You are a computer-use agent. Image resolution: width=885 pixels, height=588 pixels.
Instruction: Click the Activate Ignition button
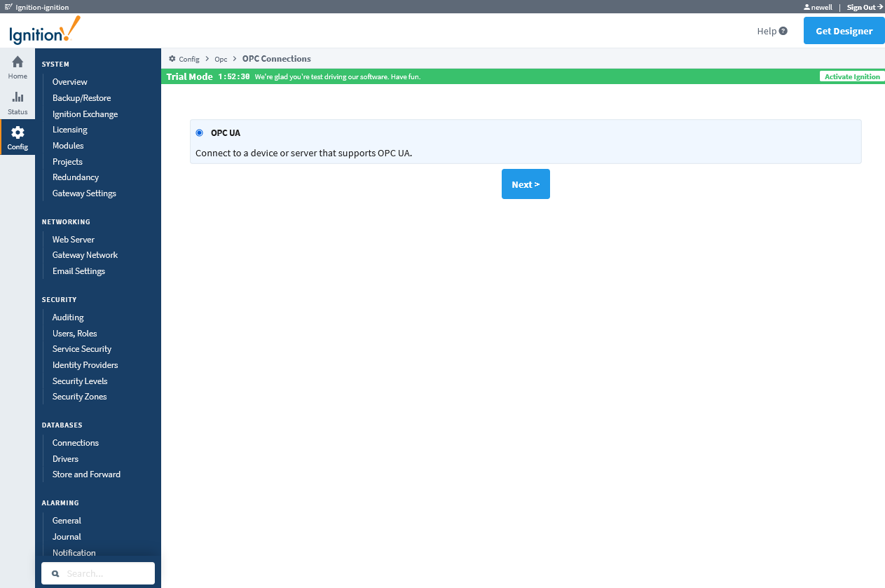pos(851,76)
